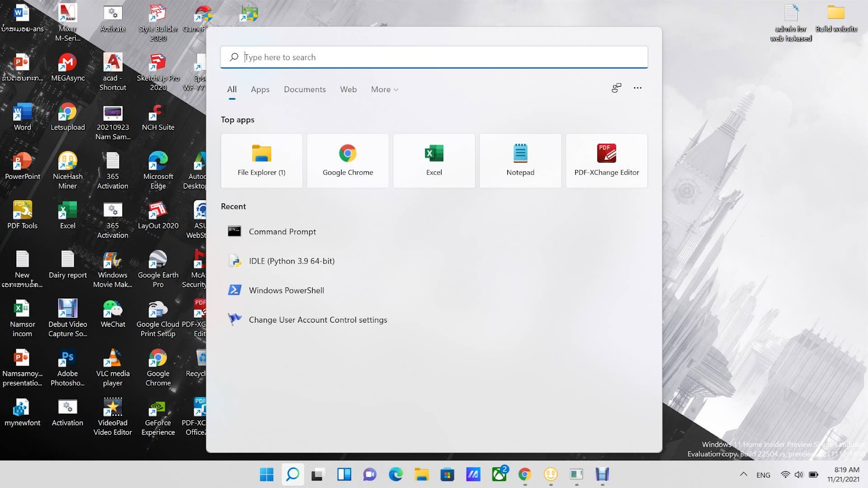Select the SketchUp Pro 2020 desktop icon
868x488 pixels.
[x=158, y=72]
